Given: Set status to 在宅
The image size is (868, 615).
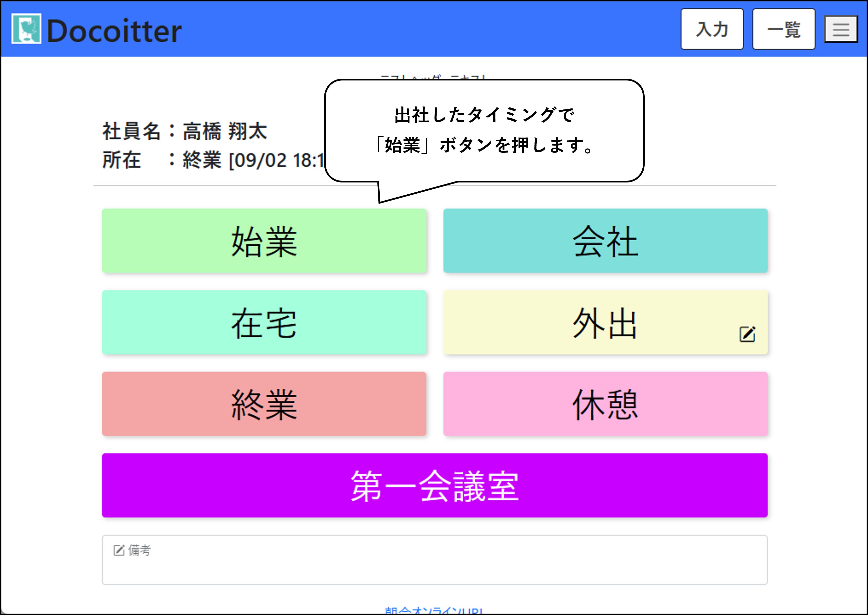Looking at the screenshot, I should coord(264,322).
